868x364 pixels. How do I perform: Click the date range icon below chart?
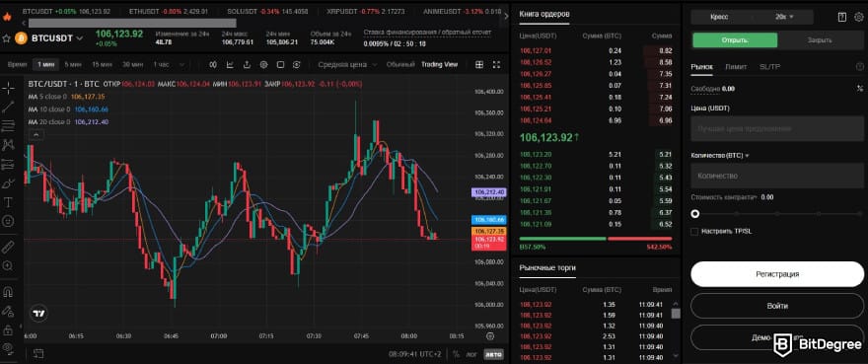38,353
